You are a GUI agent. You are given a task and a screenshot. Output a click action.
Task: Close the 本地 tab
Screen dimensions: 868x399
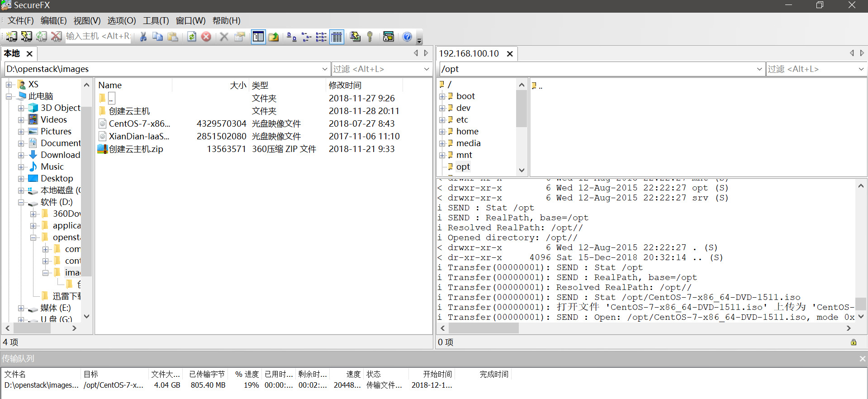29,54
